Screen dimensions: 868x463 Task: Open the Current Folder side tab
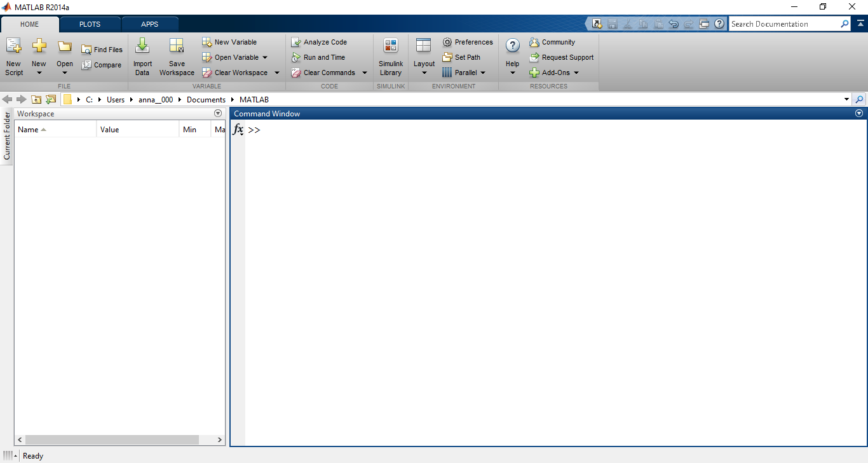(x=7, y=135)
